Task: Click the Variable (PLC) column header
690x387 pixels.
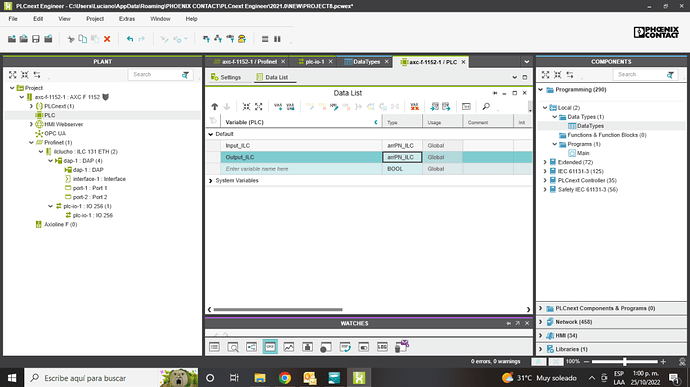Action: tap(301, 122)
